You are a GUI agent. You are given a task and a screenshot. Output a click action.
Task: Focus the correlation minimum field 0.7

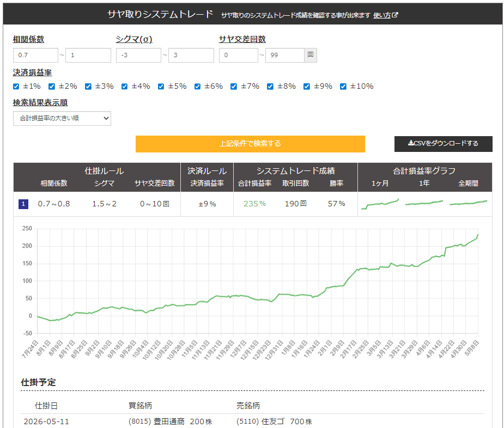tap(35, 55)
